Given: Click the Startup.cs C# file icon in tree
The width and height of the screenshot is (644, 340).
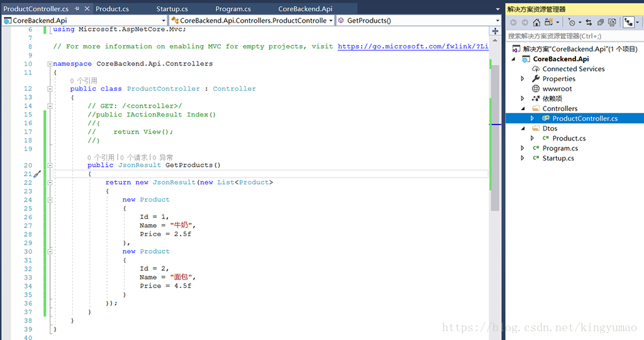Looking at the screenshot, I should [536, 158].
